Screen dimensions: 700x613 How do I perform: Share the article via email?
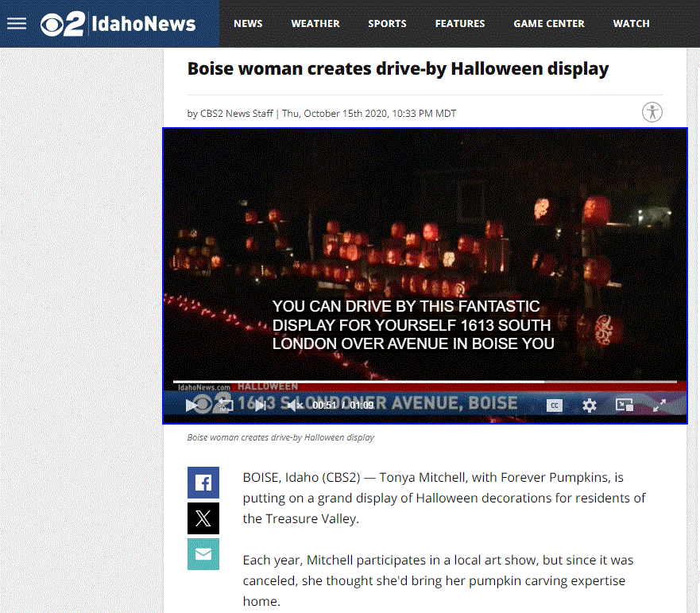[203, 554]
